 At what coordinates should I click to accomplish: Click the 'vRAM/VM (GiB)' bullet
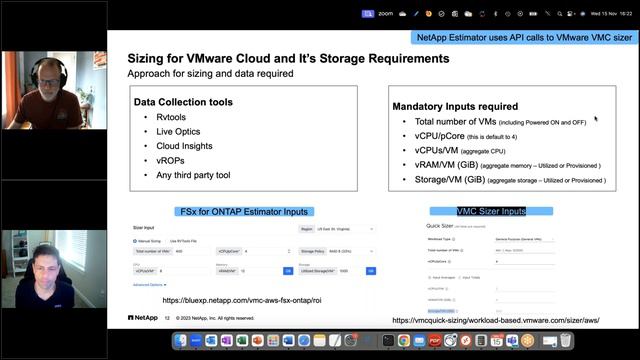[507, 165]
